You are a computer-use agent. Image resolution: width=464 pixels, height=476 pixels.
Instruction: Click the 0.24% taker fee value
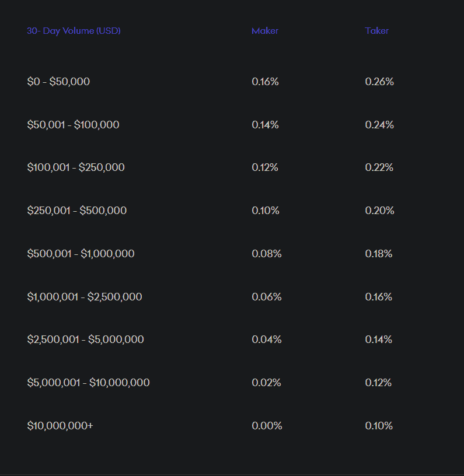(379, 124)
